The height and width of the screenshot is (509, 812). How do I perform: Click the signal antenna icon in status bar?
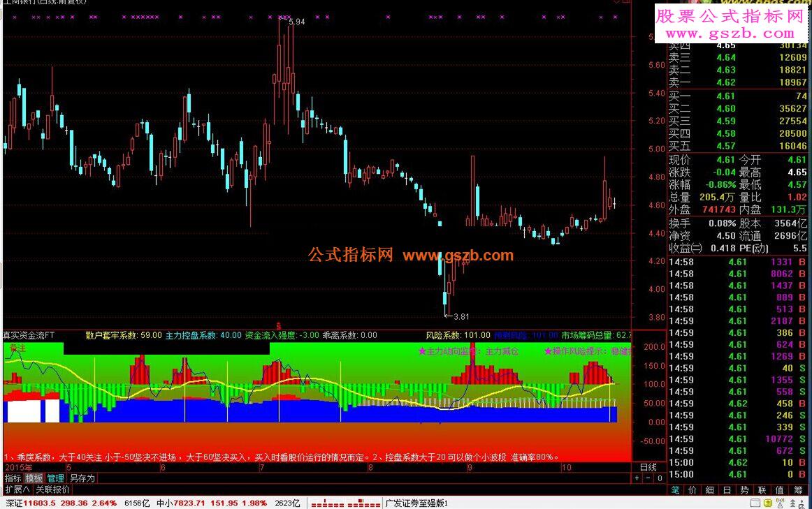(781, 503)
